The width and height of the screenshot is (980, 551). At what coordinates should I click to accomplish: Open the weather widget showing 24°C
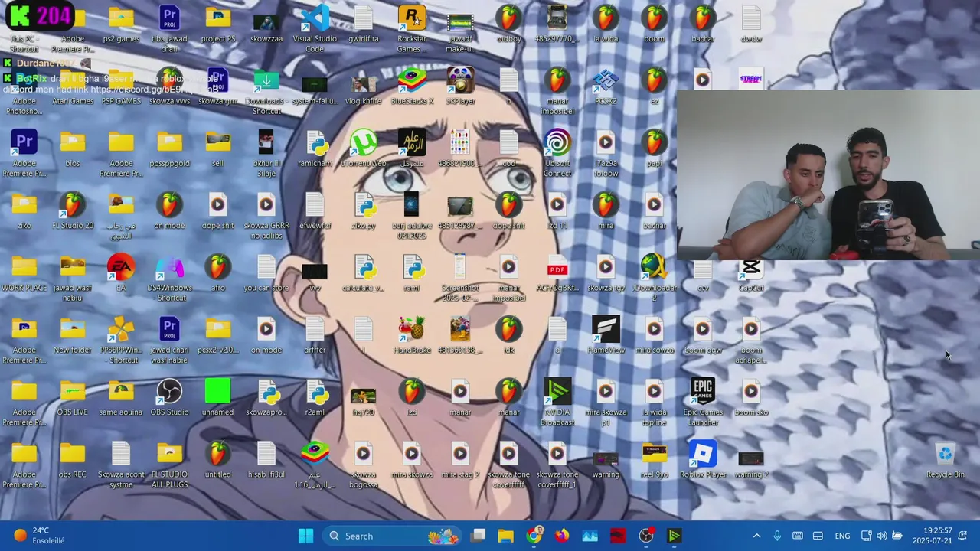tap(40, 536)
